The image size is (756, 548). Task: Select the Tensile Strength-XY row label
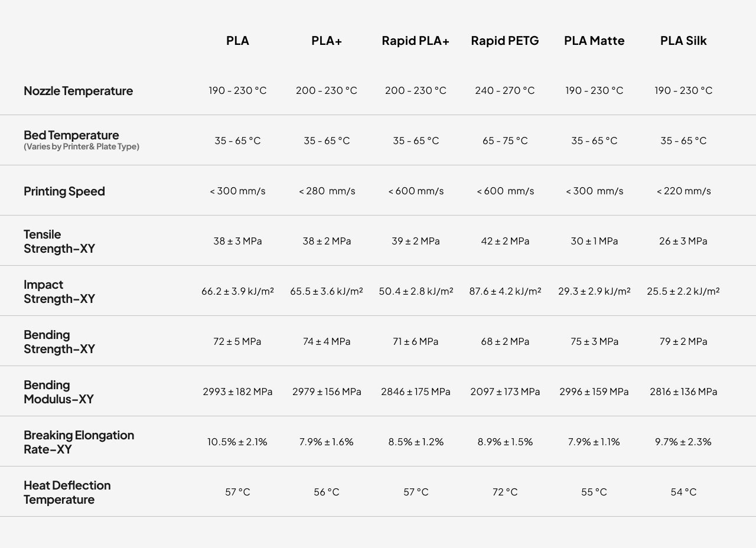point(59,242)
